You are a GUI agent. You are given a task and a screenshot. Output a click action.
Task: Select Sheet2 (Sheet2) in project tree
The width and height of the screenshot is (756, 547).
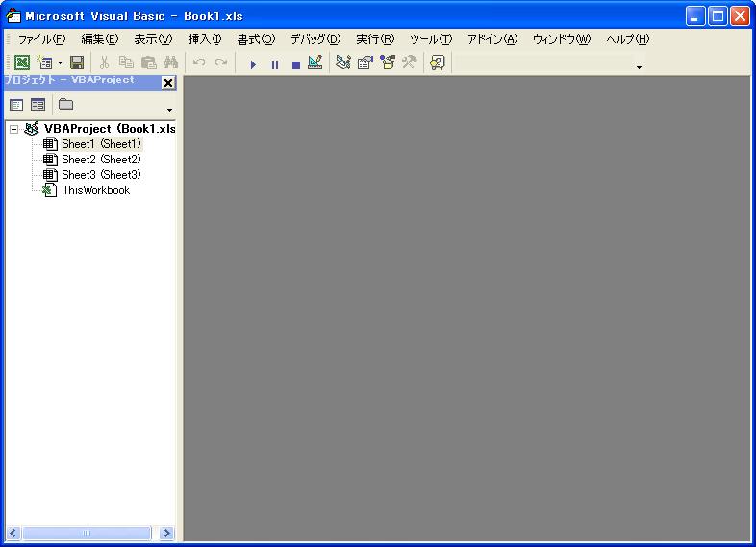[101, 160]
